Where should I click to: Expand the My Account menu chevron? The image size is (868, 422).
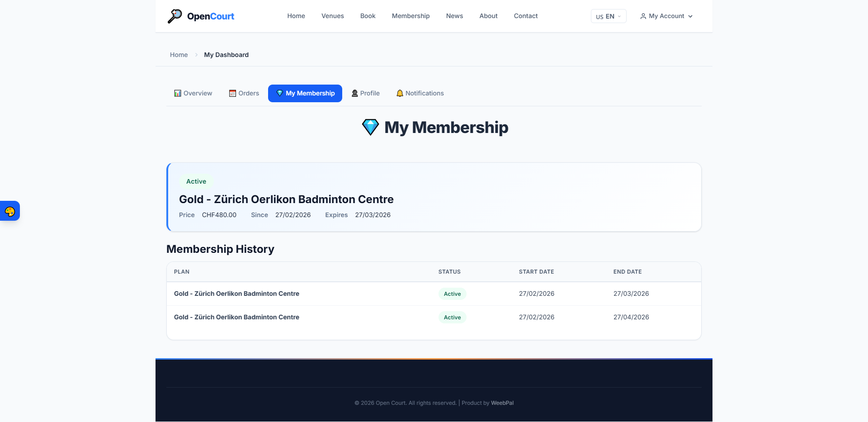coord(690,16)
